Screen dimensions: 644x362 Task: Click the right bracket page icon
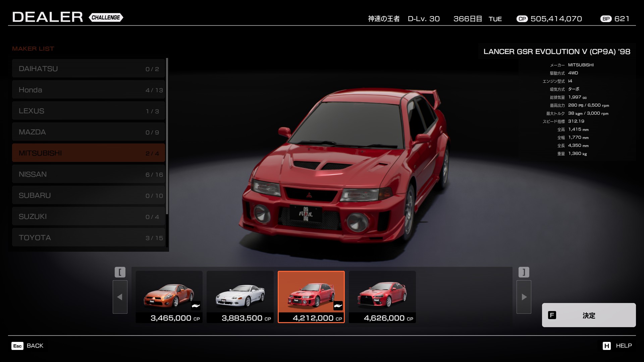click(x=524, y=272)
